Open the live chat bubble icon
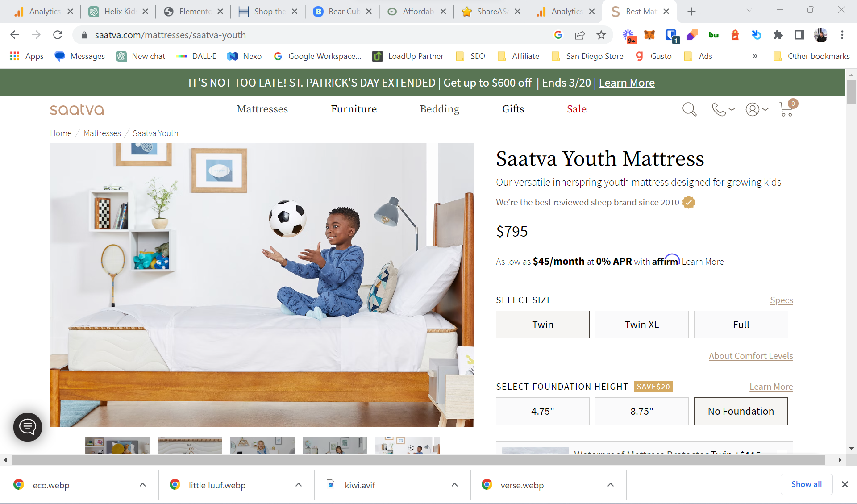This screenshot has width=857, height=504. click(x=28, y=427)
